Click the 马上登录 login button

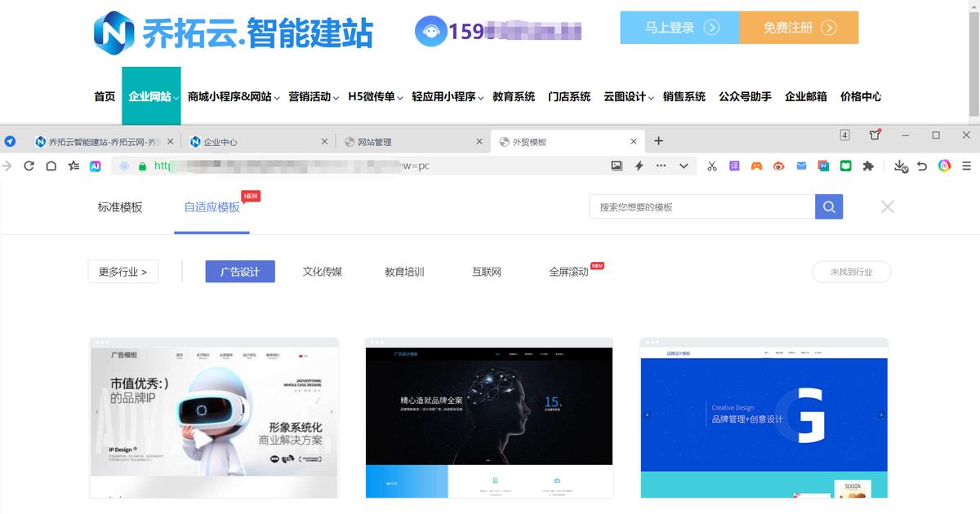click(x=680, y=28)
